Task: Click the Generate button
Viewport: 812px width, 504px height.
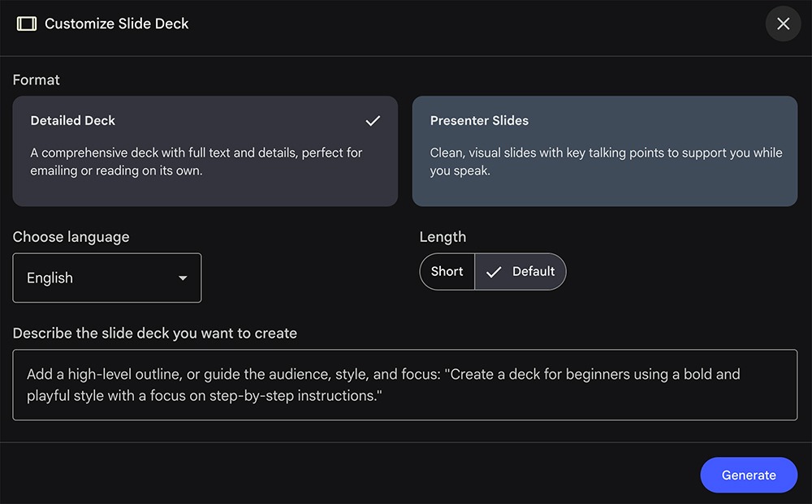Action: point(749,476)
